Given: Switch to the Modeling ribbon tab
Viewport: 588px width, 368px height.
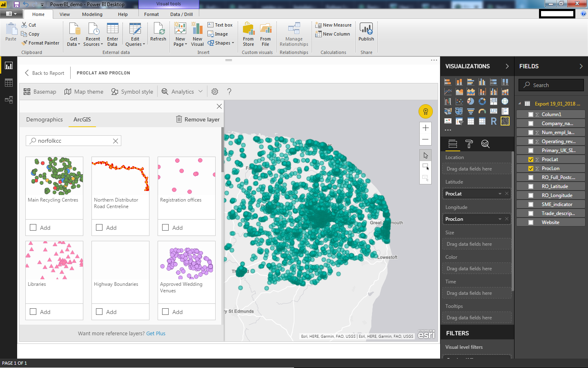Looking at the screenshot, I should [92, 14].
